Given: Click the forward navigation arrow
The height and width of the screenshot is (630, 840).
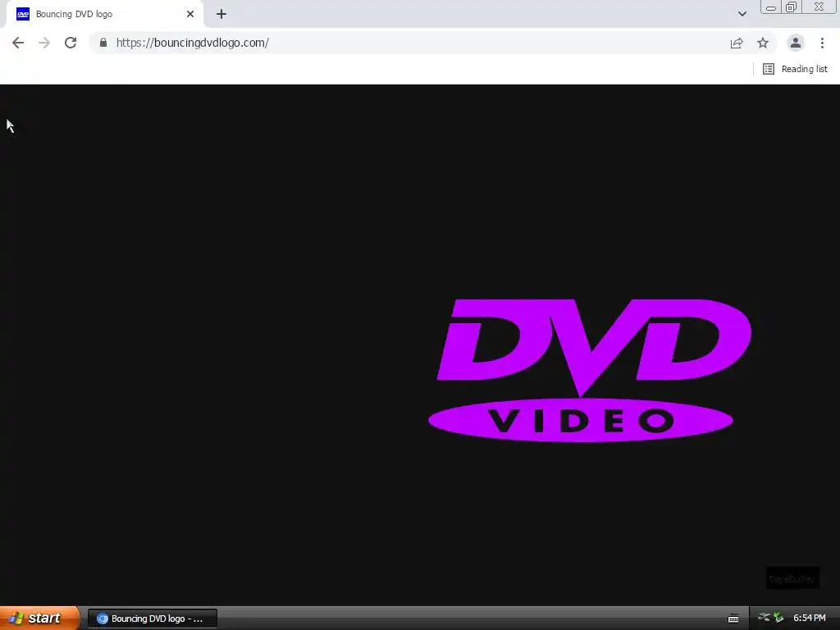Looking at the screenshot, I should (x=44, y=43).
